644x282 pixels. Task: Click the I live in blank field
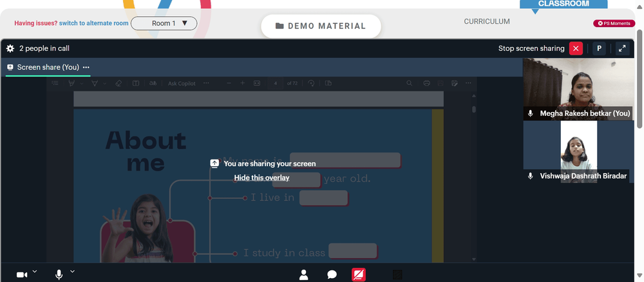324,198
